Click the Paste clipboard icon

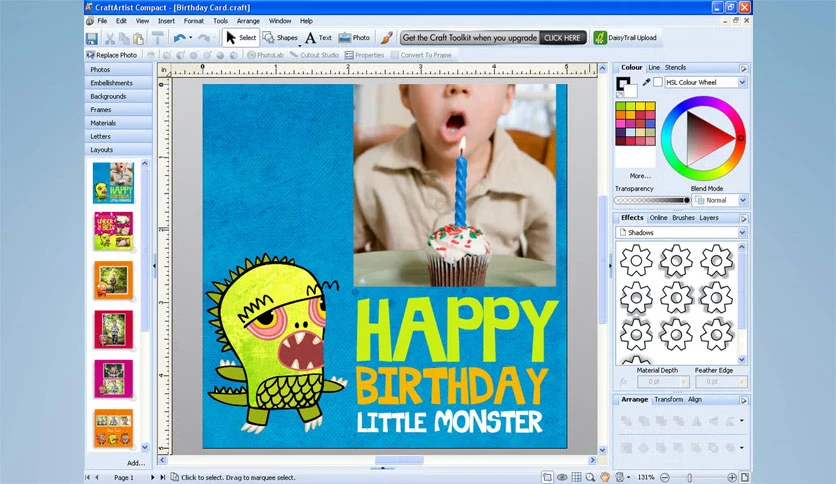point(138,38)
